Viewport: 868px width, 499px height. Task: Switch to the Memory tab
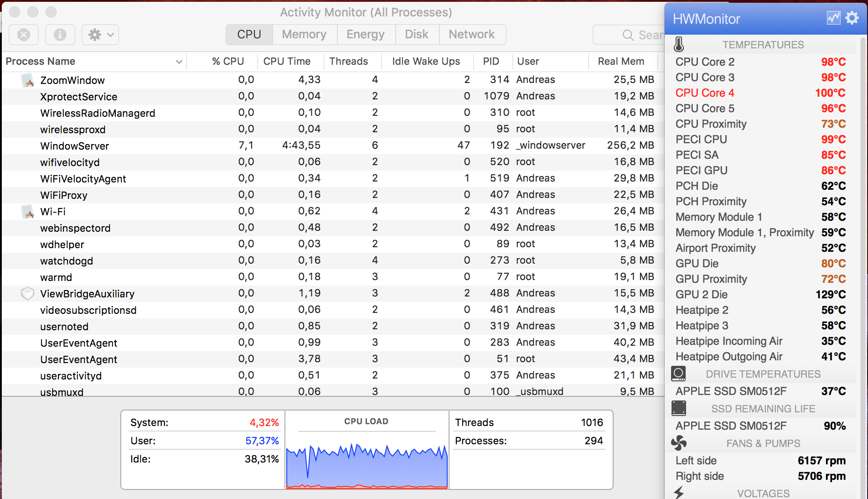[x=304, y=35]
